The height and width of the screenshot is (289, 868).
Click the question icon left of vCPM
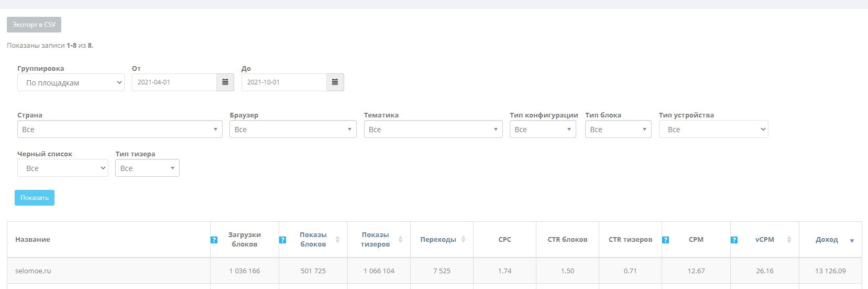(x=734, y=240)
